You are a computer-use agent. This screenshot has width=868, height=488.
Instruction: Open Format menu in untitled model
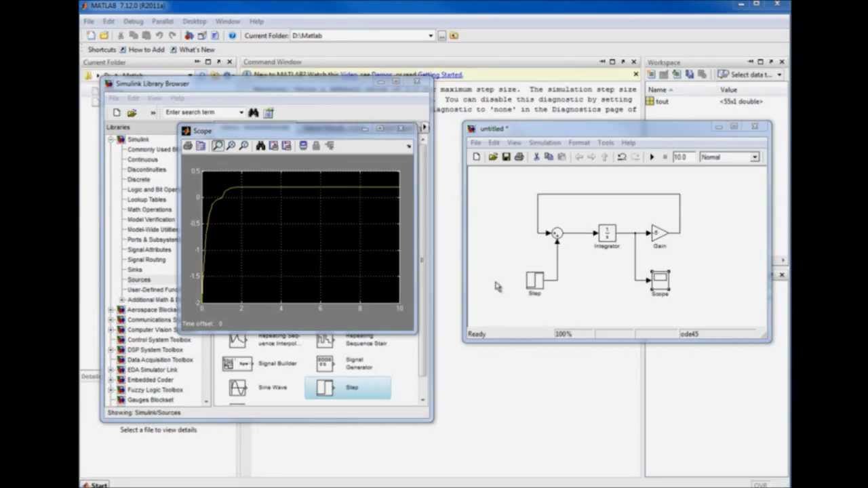[x=578, y=143]
